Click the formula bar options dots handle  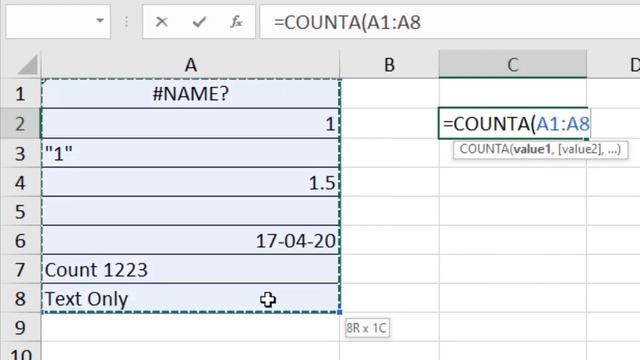(127, 22)
